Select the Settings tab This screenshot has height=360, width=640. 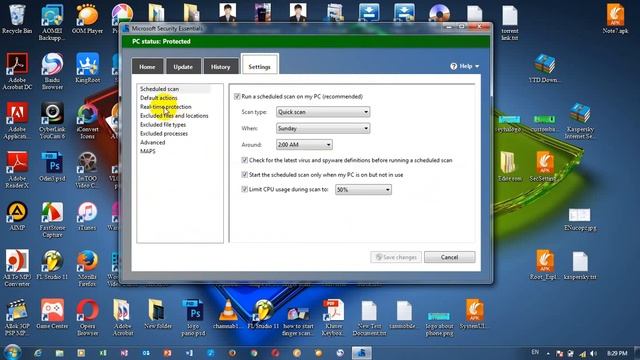click(260, 66)
